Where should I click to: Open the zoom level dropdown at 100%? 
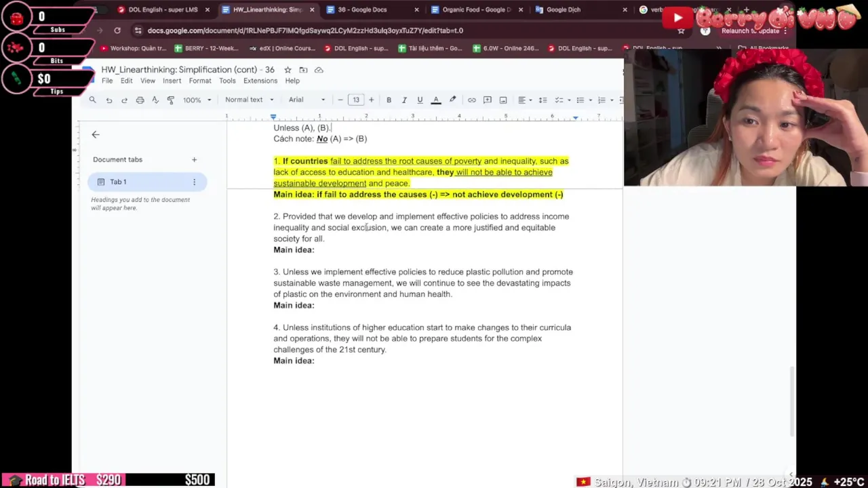pos(197,100)
